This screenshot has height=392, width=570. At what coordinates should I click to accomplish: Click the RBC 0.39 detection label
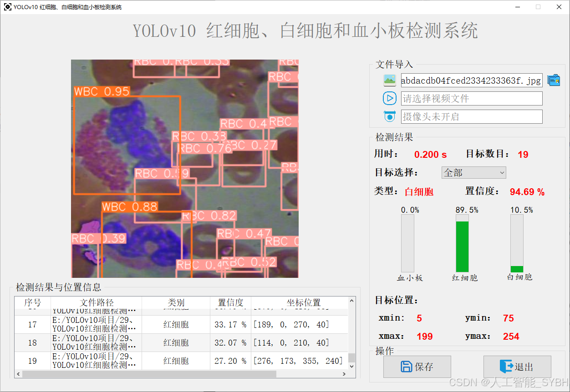click(x=98, y=239)
